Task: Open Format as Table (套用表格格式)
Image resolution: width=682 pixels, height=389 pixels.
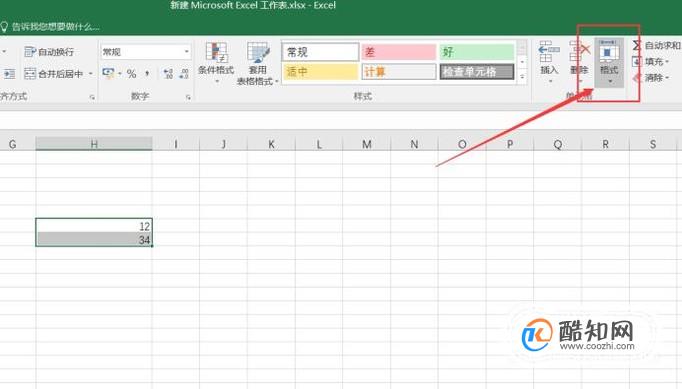Action: tap(257, 64)
